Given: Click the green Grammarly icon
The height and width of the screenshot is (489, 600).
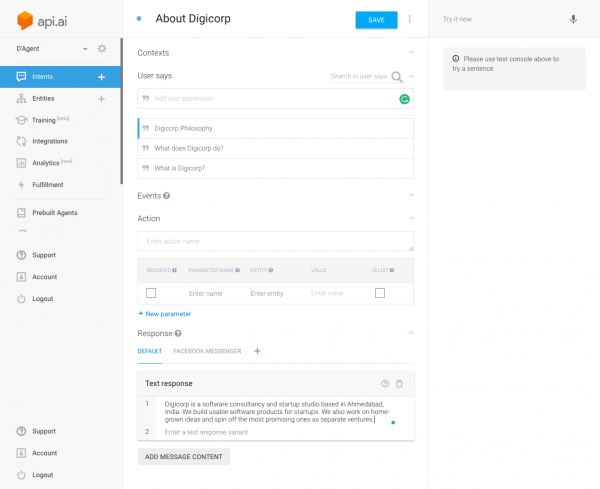Looking at the screenshot, I should click(x=404, y=99).
